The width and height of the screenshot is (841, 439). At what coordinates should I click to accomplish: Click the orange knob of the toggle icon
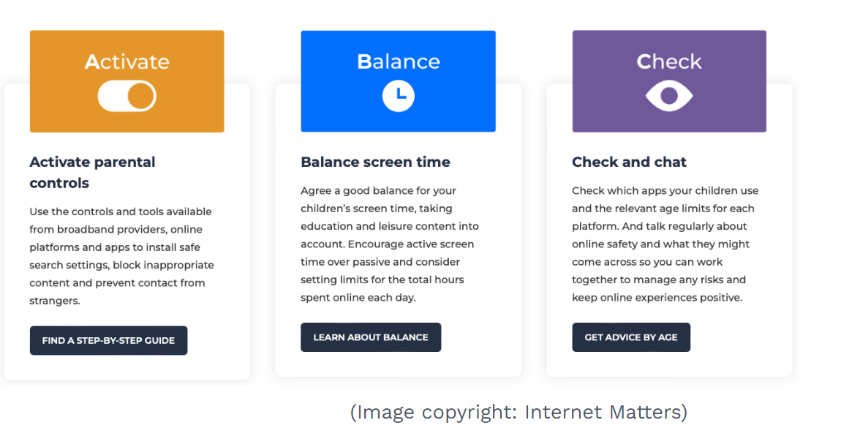[x=141, y=96]
